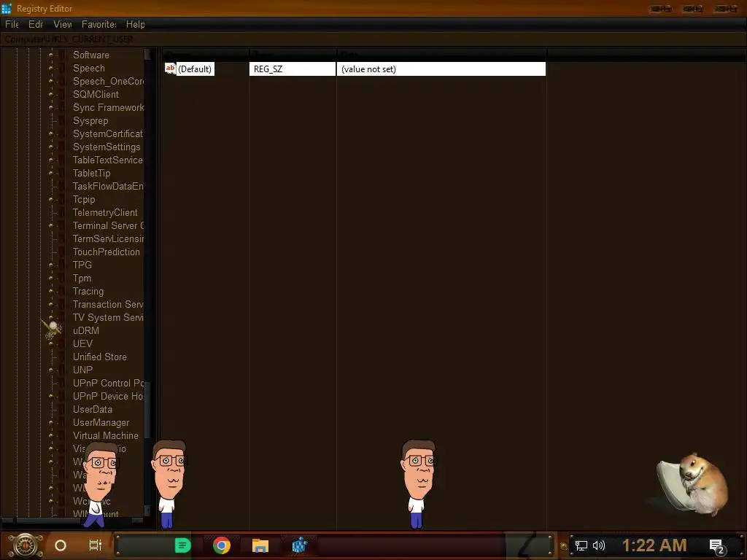The height and width of the screenshot is (560, 747).
Task: Click the key folder icon beside UserData
Action: coord(62,410)
